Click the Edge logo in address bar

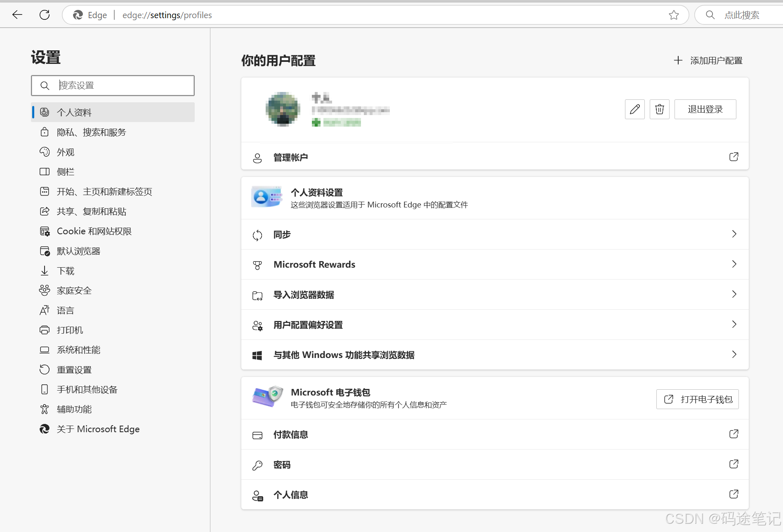point(78,15)
